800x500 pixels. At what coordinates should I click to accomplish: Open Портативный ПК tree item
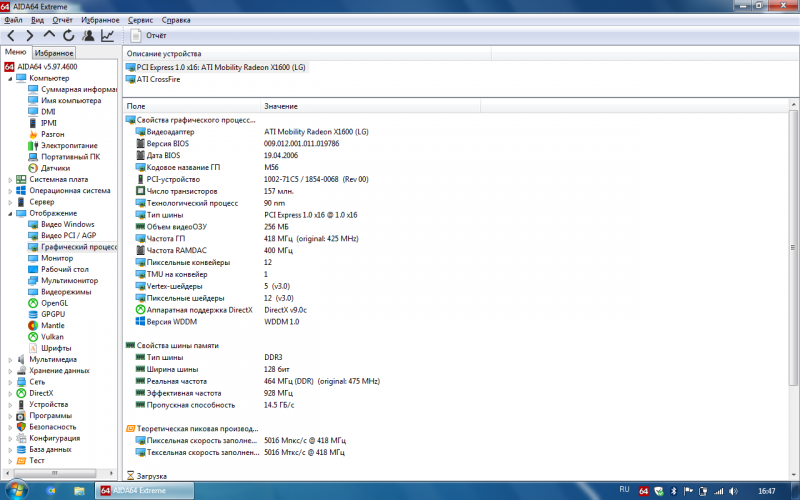(x=64, y=157)
